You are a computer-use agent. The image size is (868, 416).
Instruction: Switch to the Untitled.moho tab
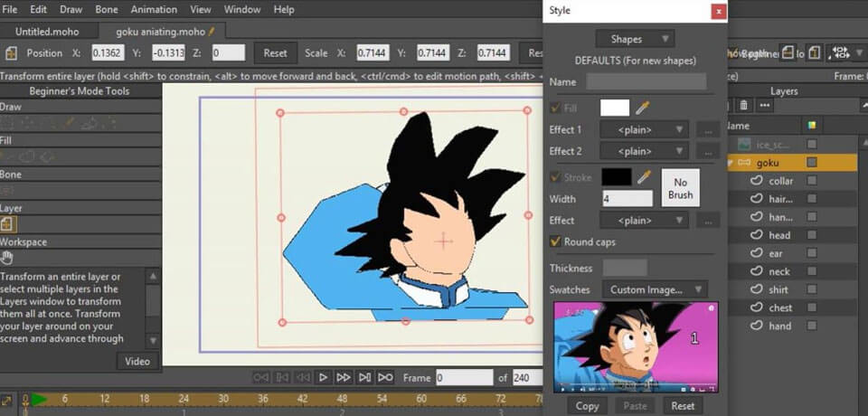coord(47,31)
